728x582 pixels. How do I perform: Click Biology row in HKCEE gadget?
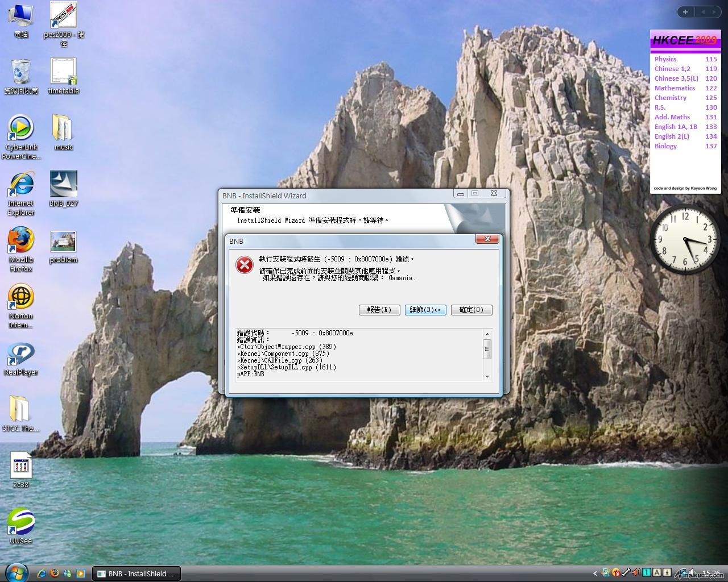click(685, 146)
